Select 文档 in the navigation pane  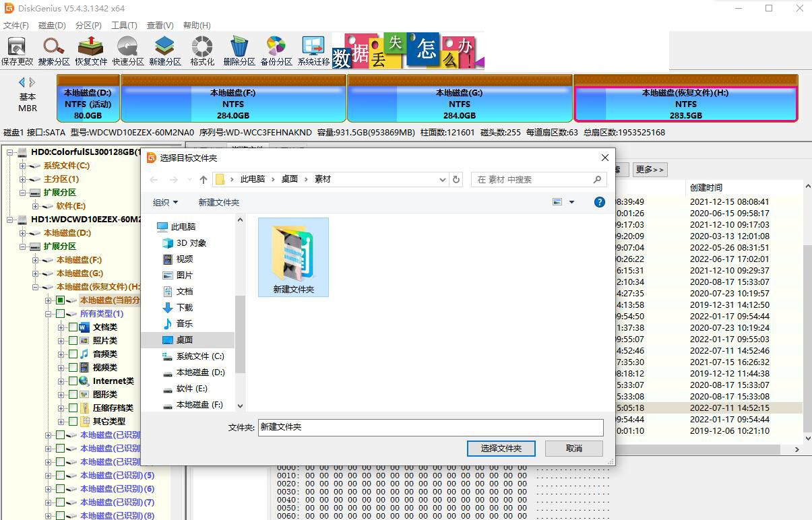[x=179, y=292]
